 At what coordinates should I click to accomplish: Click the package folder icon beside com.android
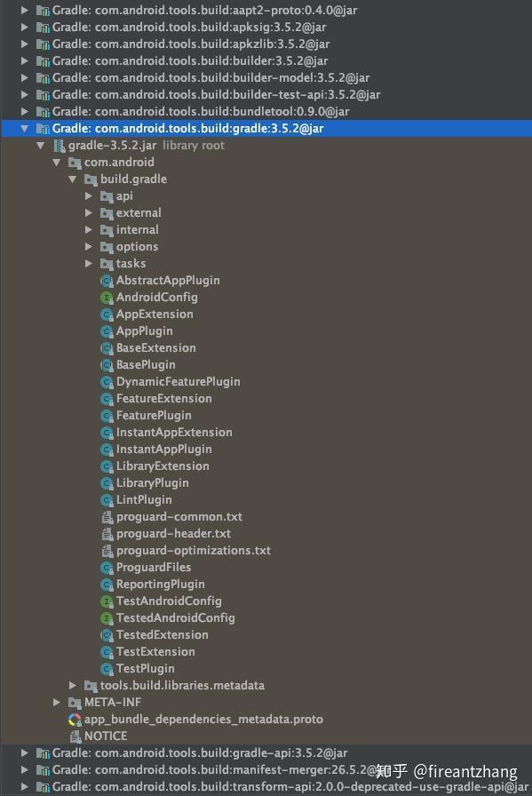[75, 163]
